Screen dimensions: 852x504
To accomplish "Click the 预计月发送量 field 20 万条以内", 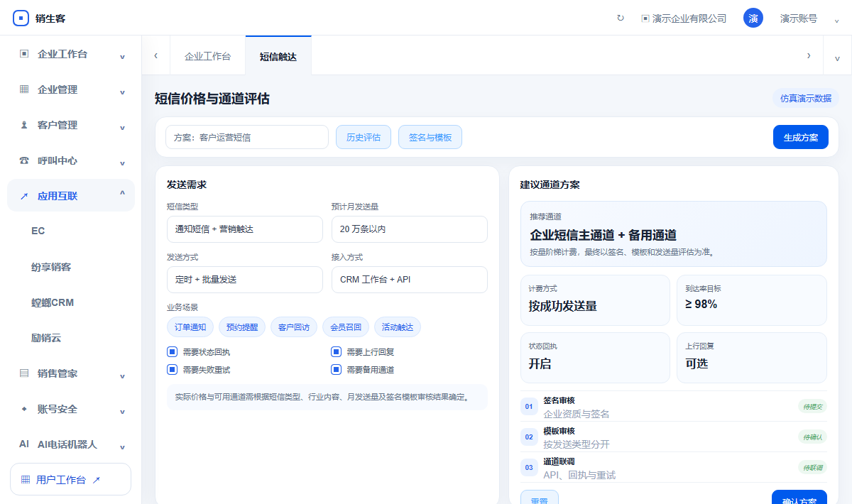I will point(410,229).
